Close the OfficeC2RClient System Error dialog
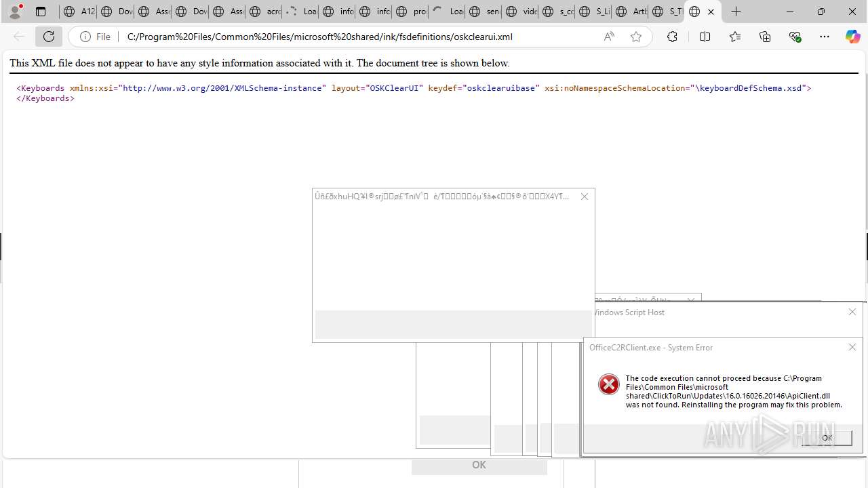The image size is (868, 488). pos(852,347)
